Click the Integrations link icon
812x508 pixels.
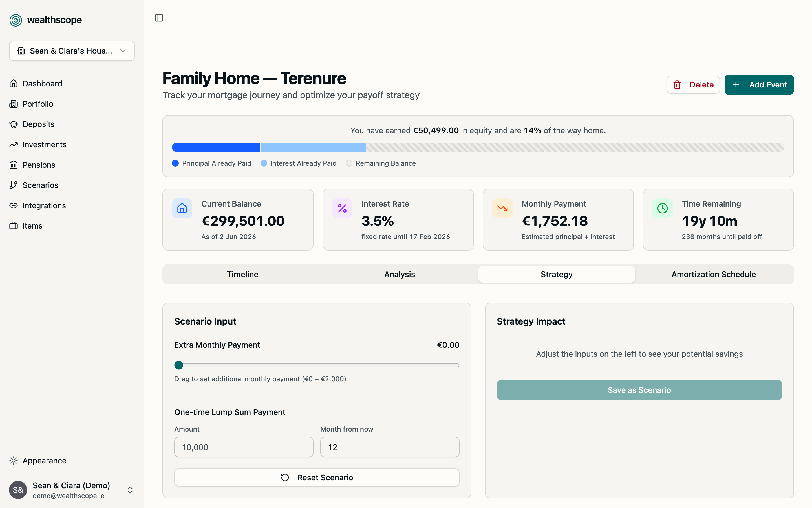(x=14, y=205)
